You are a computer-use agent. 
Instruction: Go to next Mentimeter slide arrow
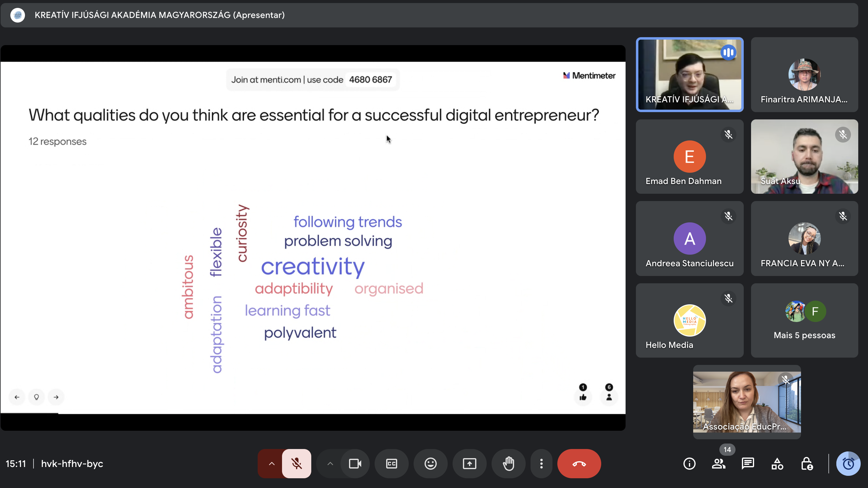pyautogui.click(x=56, y=397)
